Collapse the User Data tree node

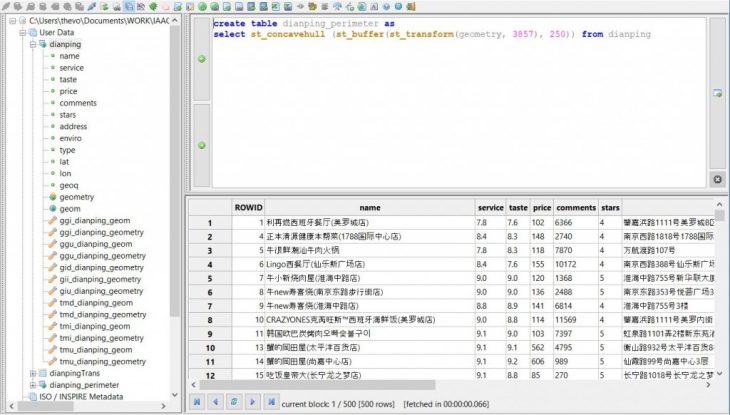pos(21,32)
